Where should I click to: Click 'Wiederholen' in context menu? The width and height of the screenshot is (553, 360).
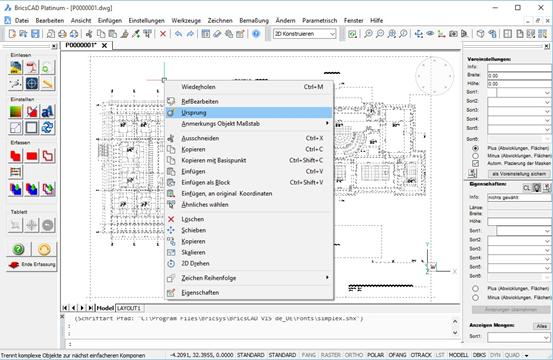pos(249,87)
